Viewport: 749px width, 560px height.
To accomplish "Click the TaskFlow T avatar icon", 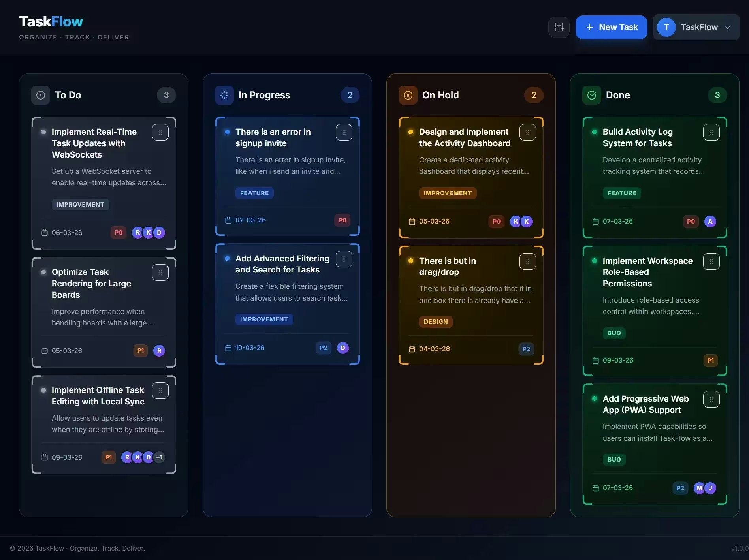I will (666, 27).
